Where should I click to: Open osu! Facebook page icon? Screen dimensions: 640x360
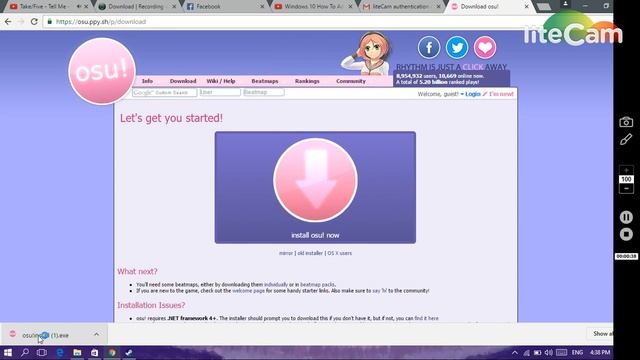(x=429, y=47)
